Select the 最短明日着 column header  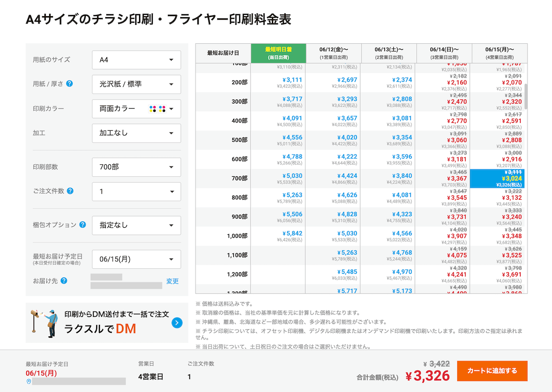(278, 53)
